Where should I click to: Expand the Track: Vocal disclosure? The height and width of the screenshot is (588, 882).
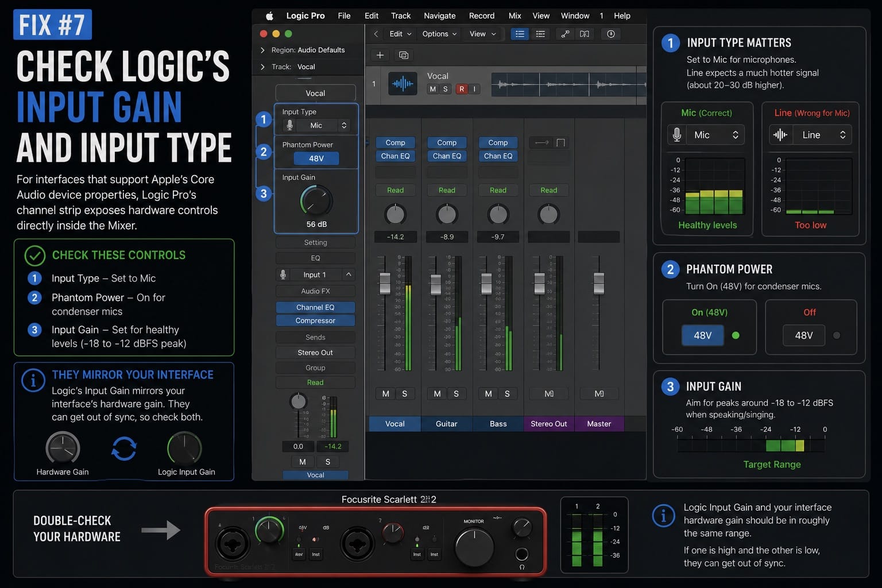pos(263,67)
